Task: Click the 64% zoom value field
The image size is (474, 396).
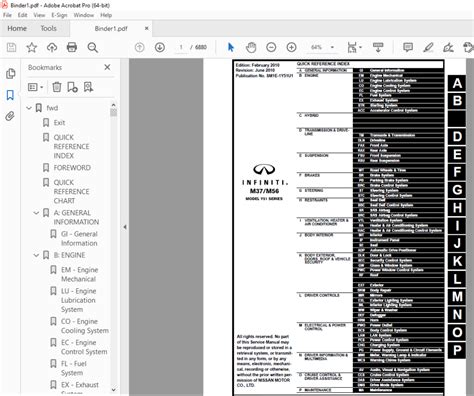Action: 316,47
